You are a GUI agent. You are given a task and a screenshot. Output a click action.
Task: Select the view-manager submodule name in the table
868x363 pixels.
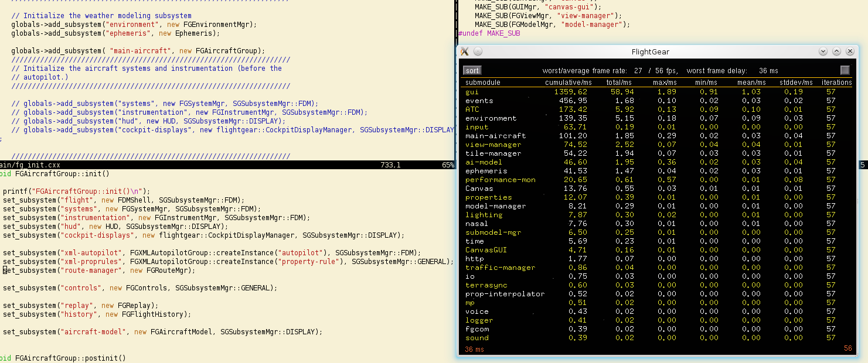point(493,145)
